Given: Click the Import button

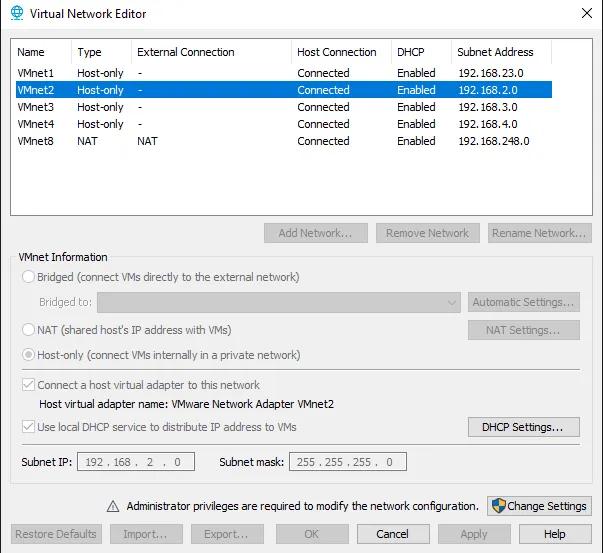Looking at the screenshot, I should coord(146,534).
